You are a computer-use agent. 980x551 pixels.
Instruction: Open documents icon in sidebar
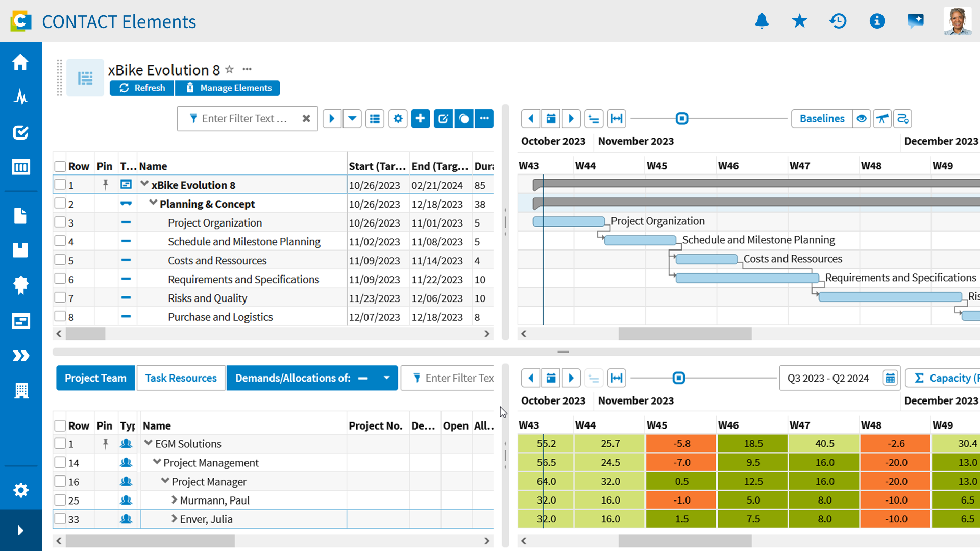pos(20,216)
